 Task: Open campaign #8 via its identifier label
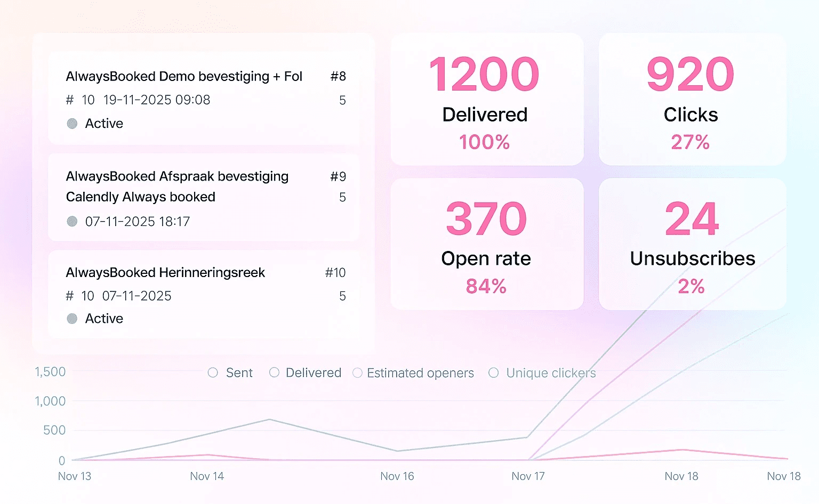(x=339, y=76)
